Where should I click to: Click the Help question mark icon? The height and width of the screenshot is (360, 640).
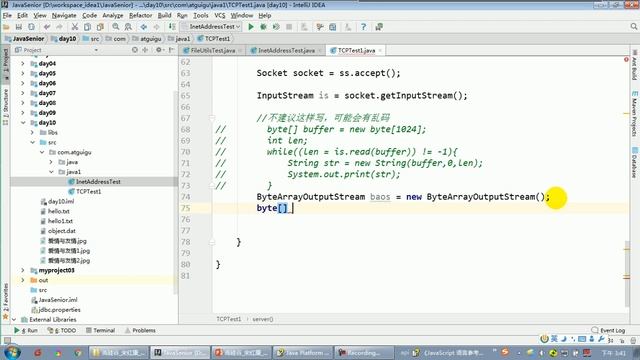click(363, 27)
